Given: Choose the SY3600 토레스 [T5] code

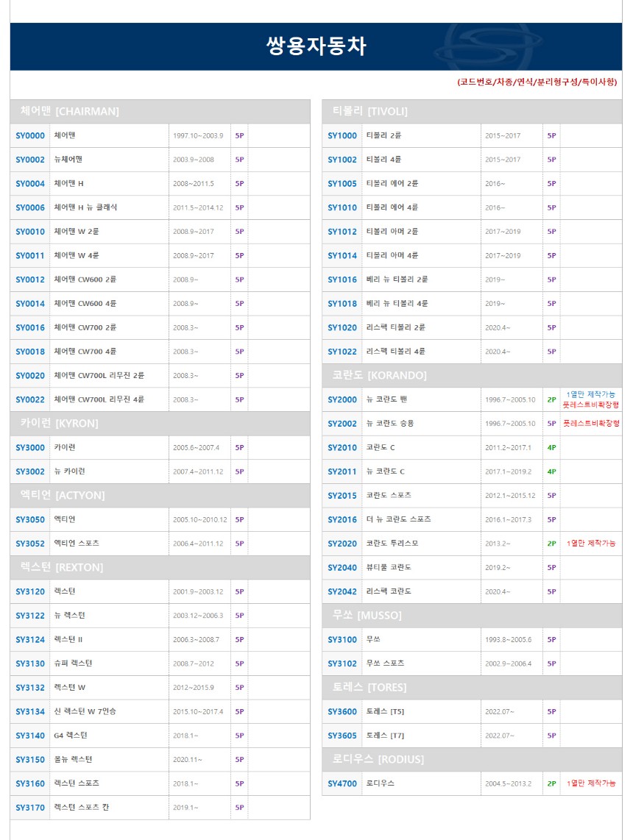Looking at the screenshot, I should point(342,712).
